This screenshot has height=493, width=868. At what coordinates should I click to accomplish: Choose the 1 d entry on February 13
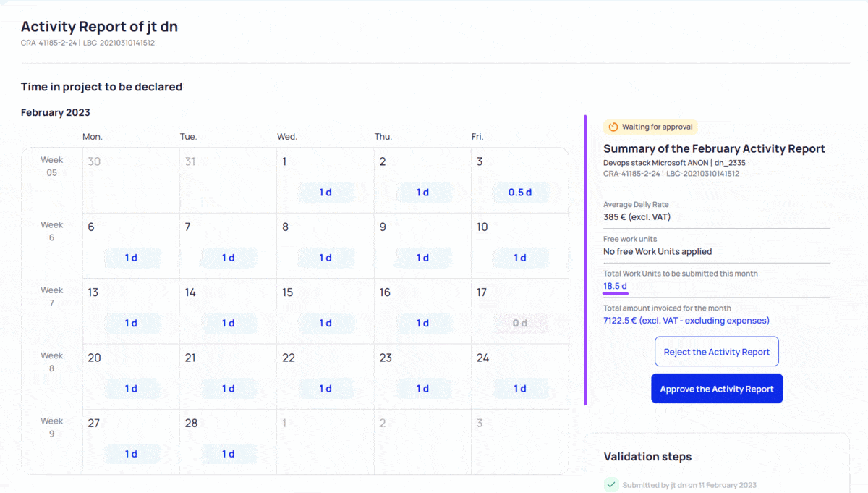[x=131, y=324]
